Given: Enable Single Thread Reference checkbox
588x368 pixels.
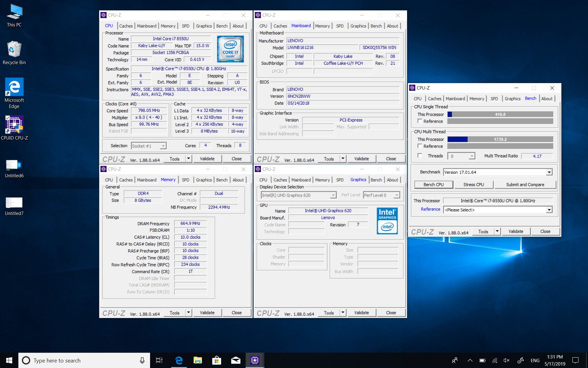Looking at the screenshot, I should click(x=420, y=121).
